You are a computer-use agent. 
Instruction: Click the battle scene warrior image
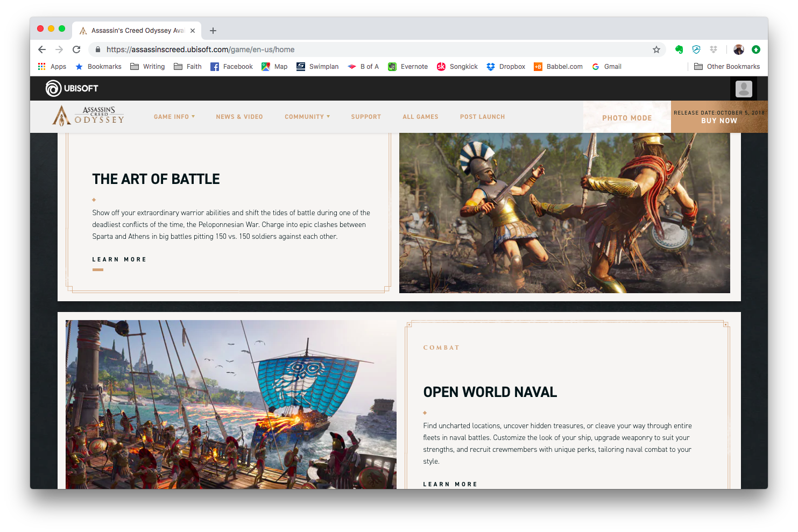(x=564, y=213)
